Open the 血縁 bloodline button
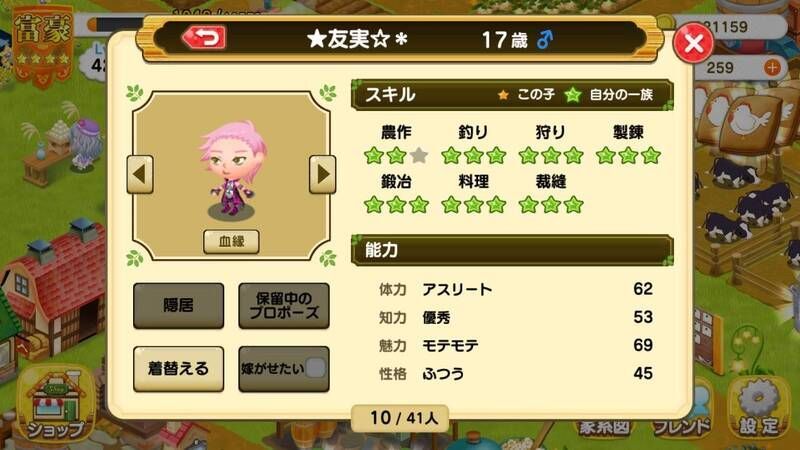 point(231,241)
